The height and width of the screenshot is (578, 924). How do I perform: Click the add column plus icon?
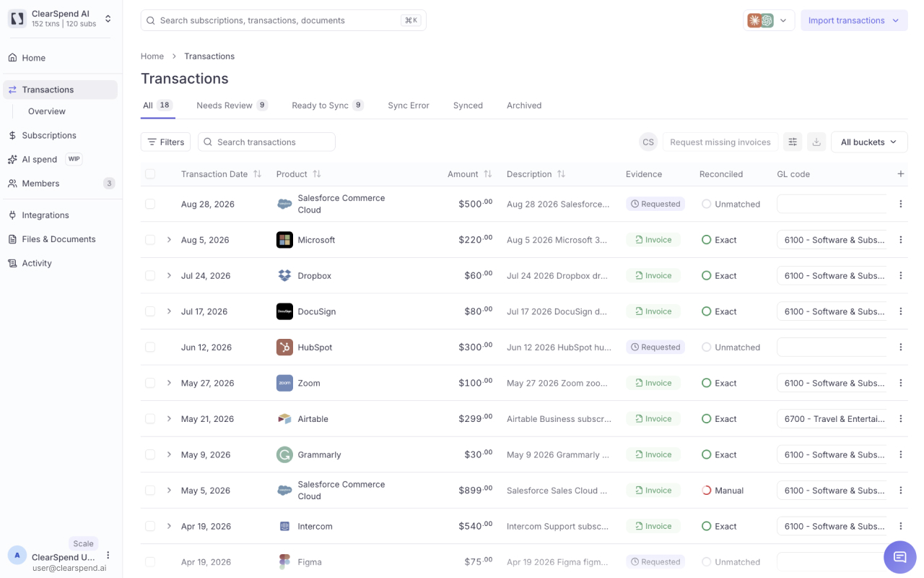tap(900, 174)
